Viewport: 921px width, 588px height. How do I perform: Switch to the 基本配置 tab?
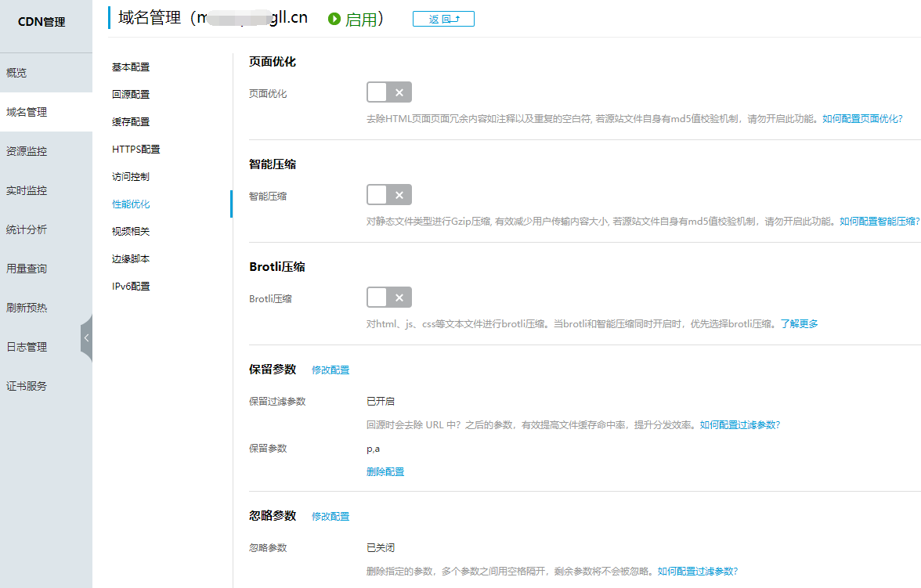(x=131, y=67)
